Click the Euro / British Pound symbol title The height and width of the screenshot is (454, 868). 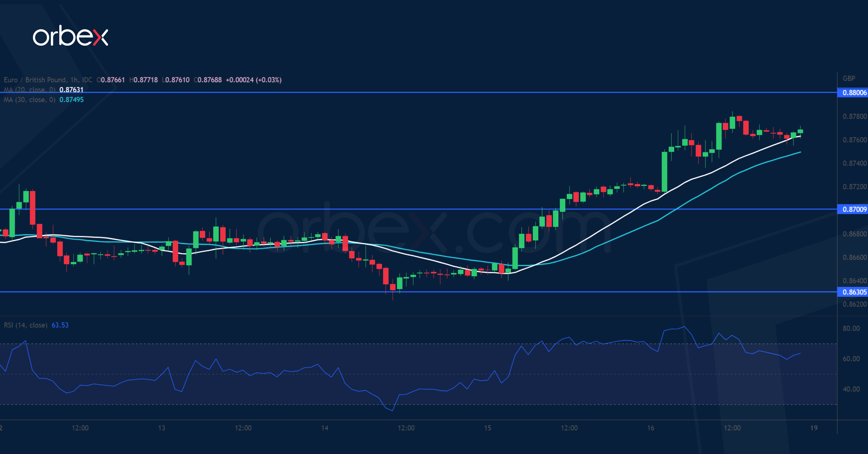coord(35,80)
